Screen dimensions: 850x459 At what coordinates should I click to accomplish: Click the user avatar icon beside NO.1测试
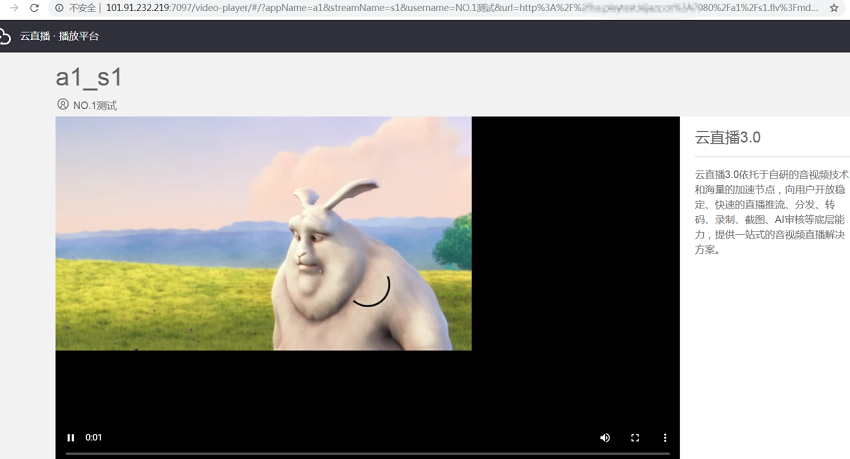point(63,104)
